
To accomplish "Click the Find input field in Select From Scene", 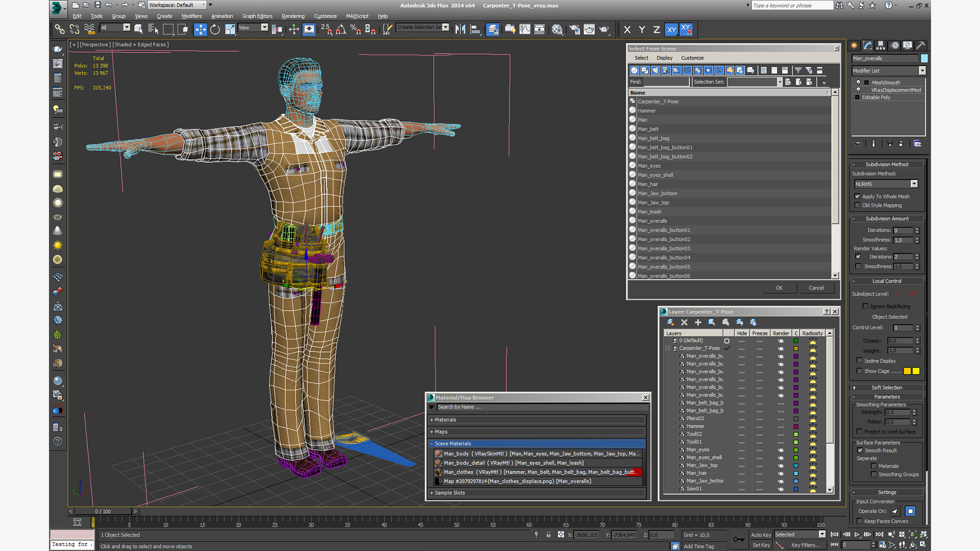I will pos(667,82).
